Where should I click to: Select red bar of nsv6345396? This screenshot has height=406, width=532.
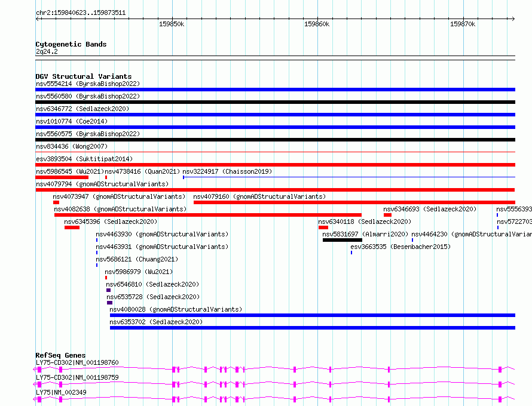coord(72,227)
